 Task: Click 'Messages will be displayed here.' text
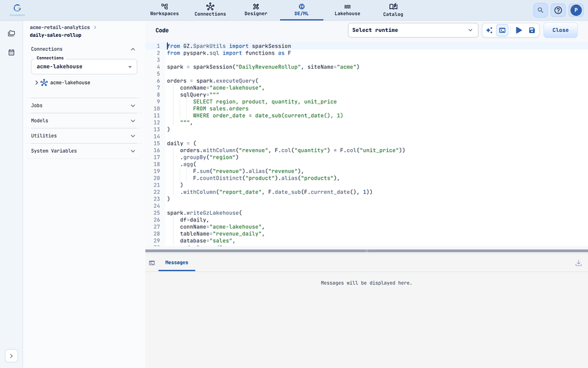pos(366,283)
